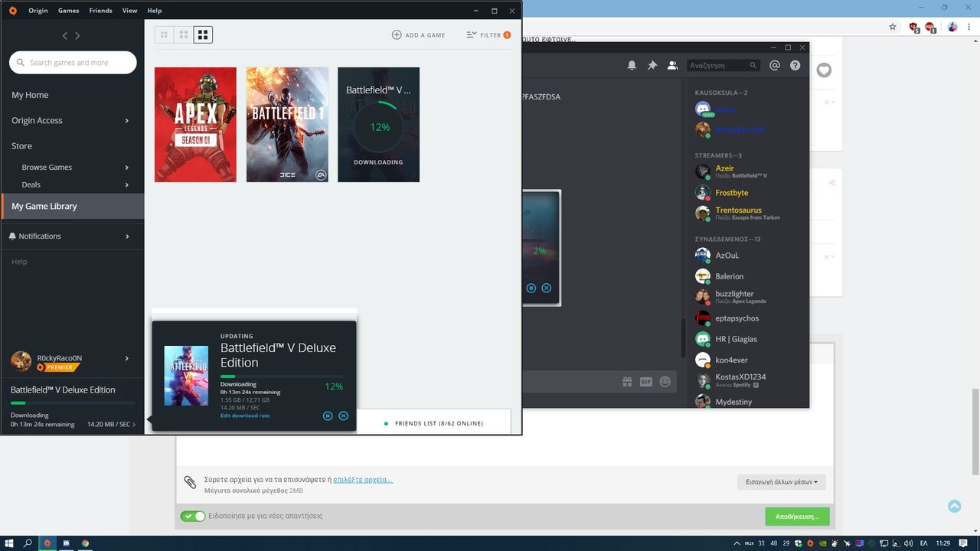Open the library Filter panel
This screenshot has width=980, height=551.
click(488, 35)
